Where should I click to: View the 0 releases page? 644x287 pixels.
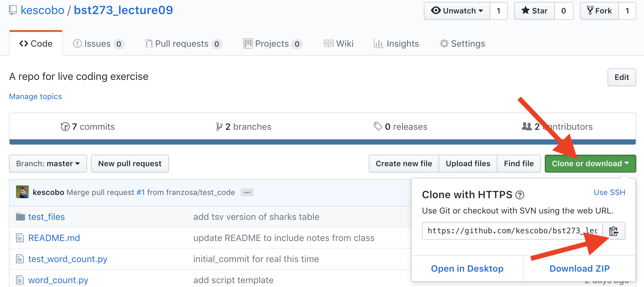point(400,127)
